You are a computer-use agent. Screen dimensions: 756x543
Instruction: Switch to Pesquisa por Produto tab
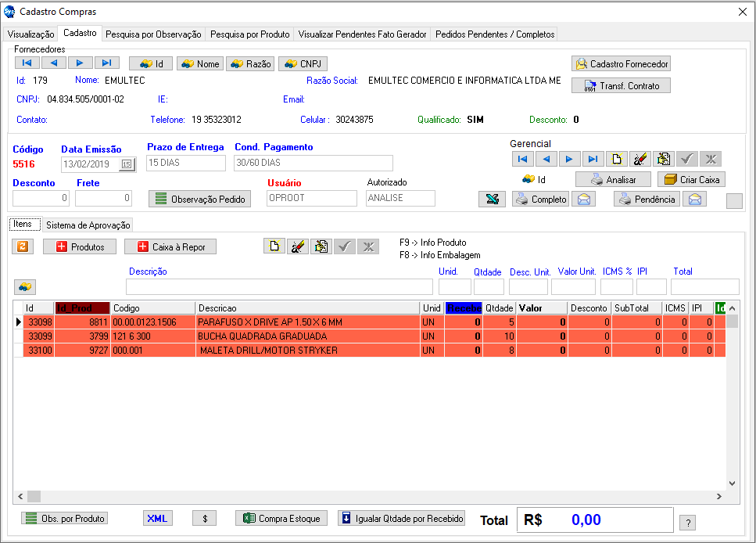coord(250,34)
